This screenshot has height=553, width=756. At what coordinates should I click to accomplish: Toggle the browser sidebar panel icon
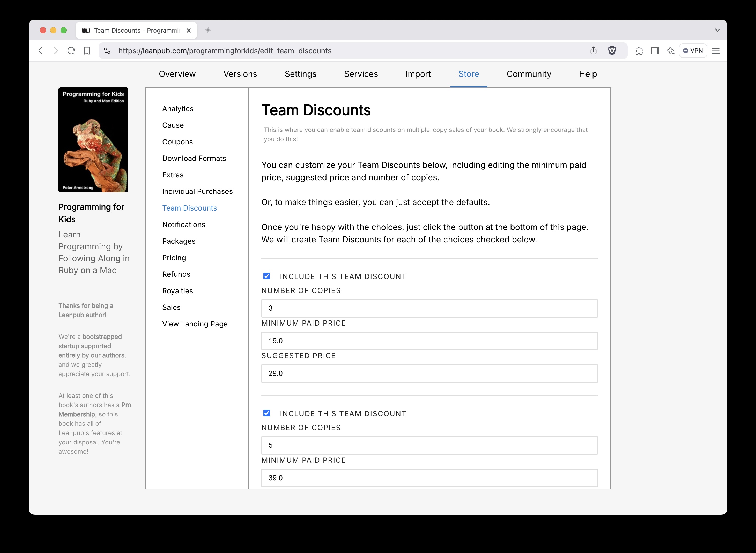655,50
